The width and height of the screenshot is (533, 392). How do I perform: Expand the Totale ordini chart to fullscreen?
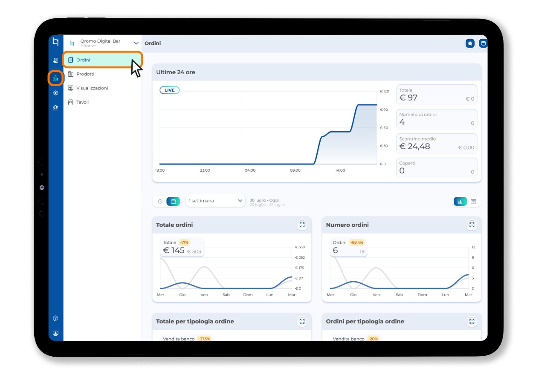[302, 225]
